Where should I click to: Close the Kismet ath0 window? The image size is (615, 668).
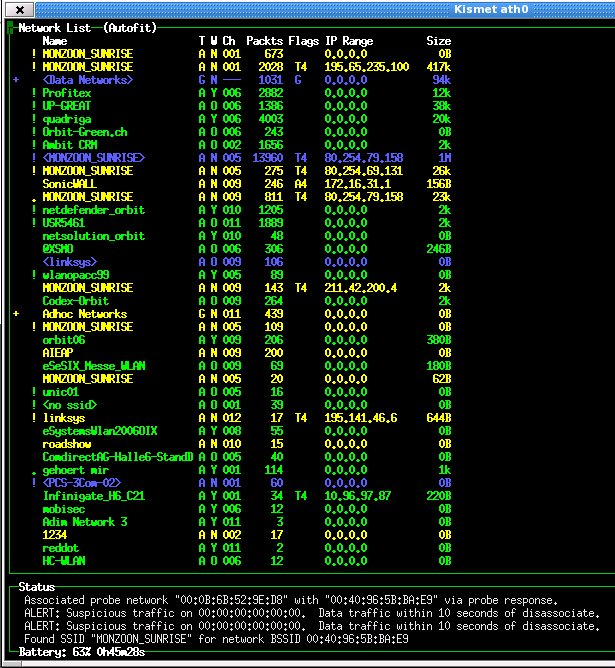[x=20, y=9]
